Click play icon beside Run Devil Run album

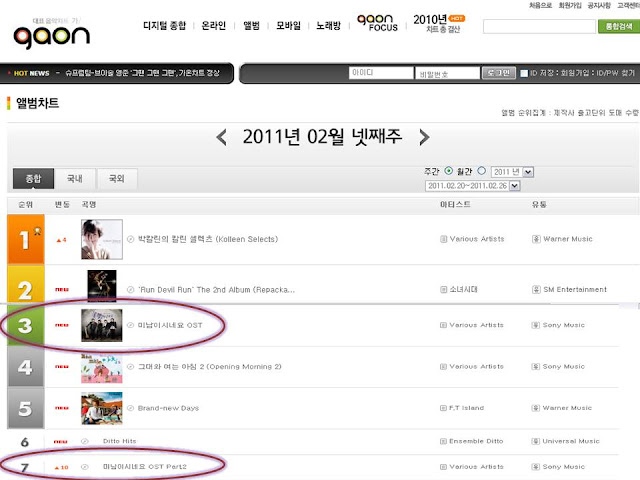coord(131,289)
